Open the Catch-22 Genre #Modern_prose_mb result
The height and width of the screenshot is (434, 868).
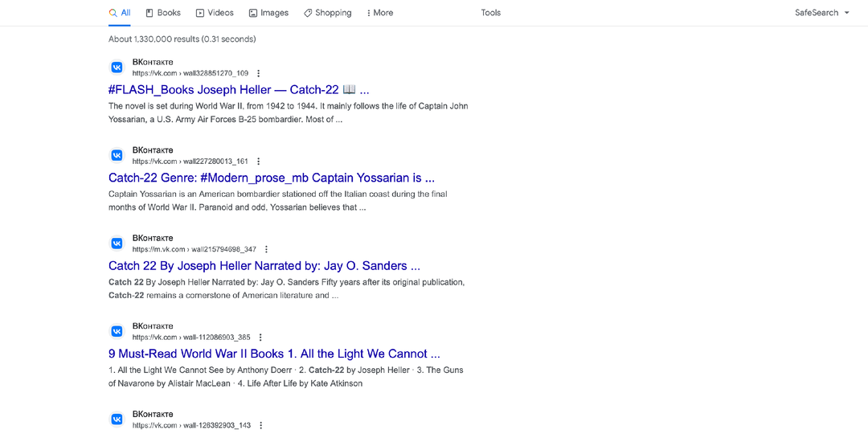click(x=272, y=178)
